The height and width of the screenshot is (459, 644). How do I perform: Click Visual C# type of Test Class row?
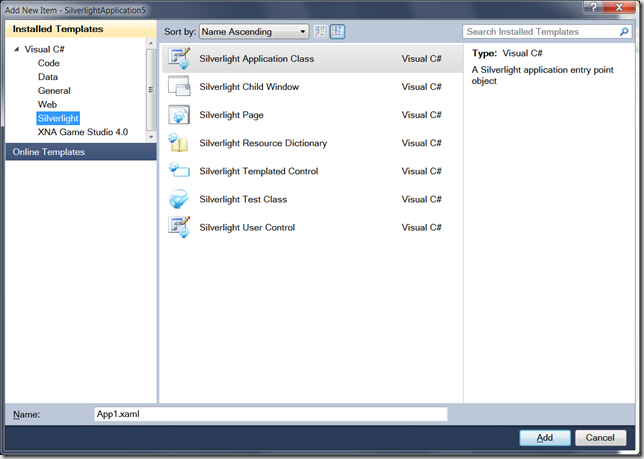click(x=421, y=199)
